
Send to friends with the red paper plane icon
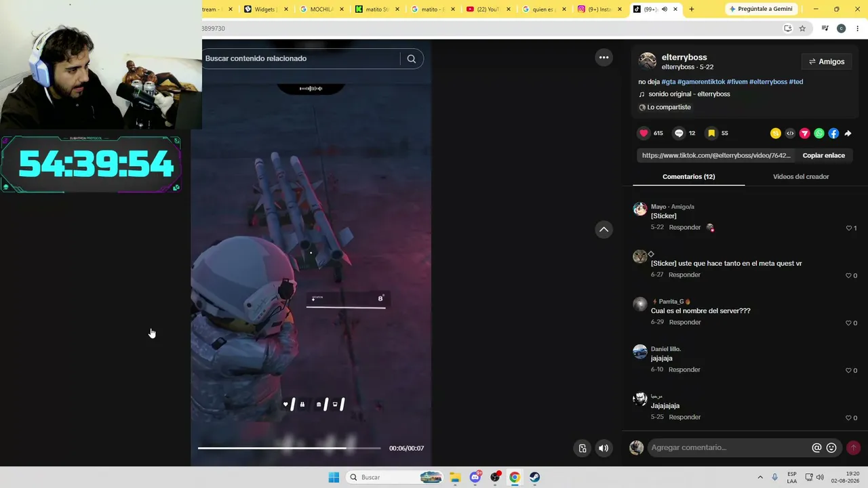click(804, 134)
